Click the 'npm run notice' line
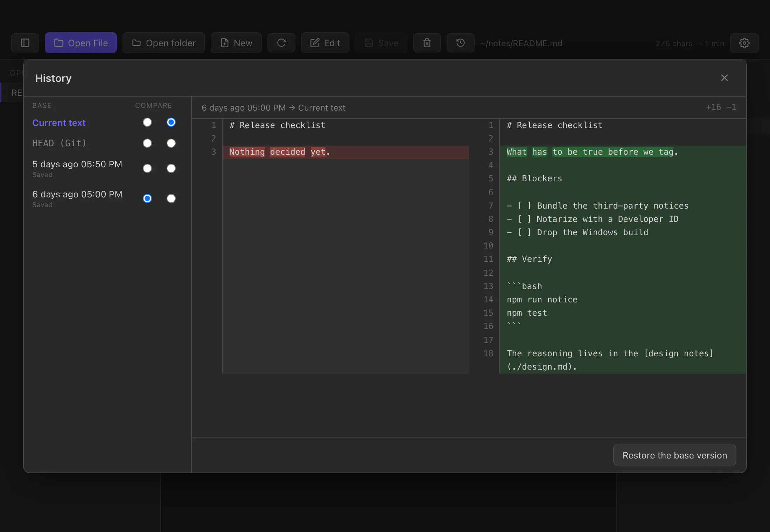Screen dimensions: 770x532 coord(623,300)
